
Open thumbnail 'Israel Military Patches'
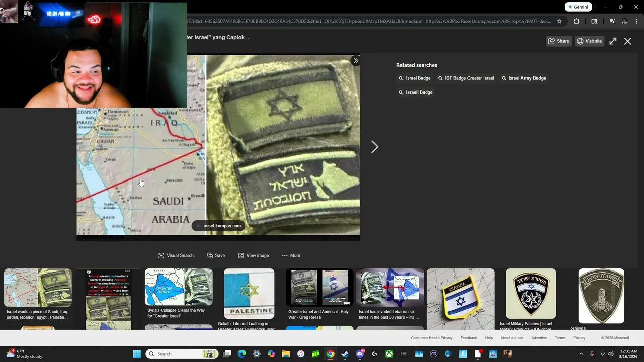[531, 294]
